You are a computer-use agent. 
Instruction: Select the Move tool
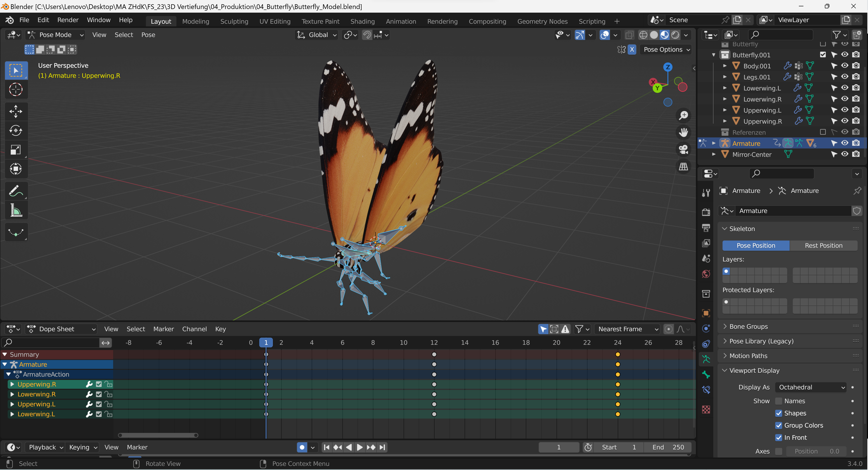coord(16,111)
